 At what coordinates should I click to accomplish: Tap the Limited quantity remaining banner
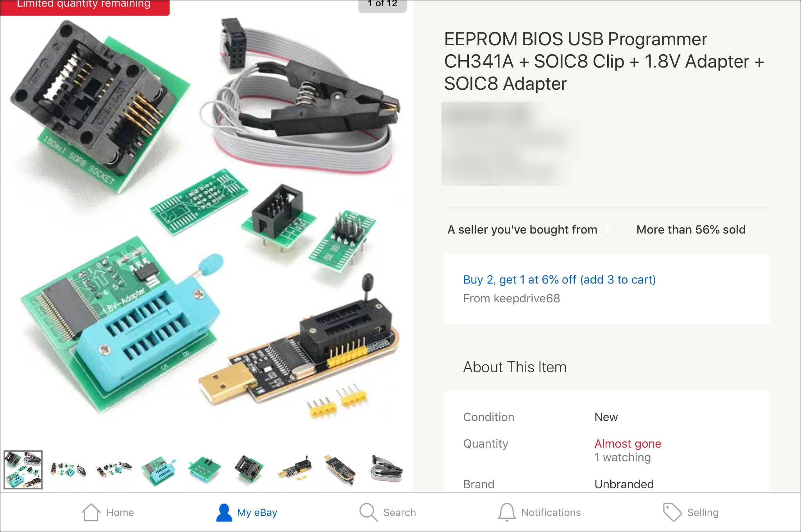coord(85,5)
